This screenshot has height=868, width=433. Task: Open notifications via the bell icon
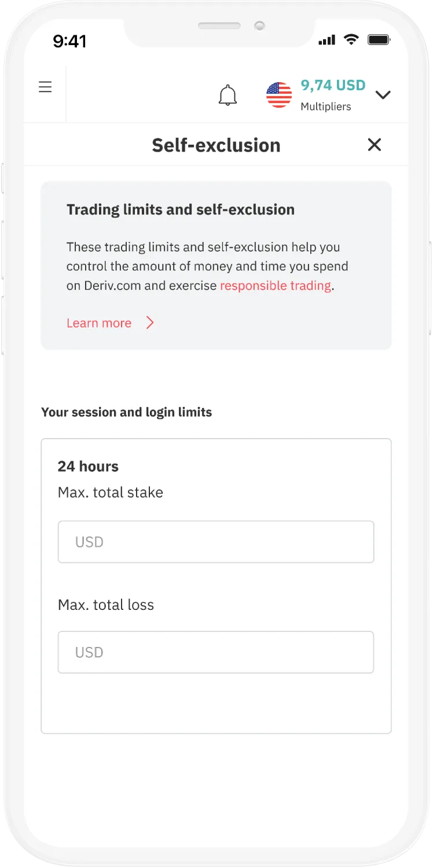pos(227,94)
